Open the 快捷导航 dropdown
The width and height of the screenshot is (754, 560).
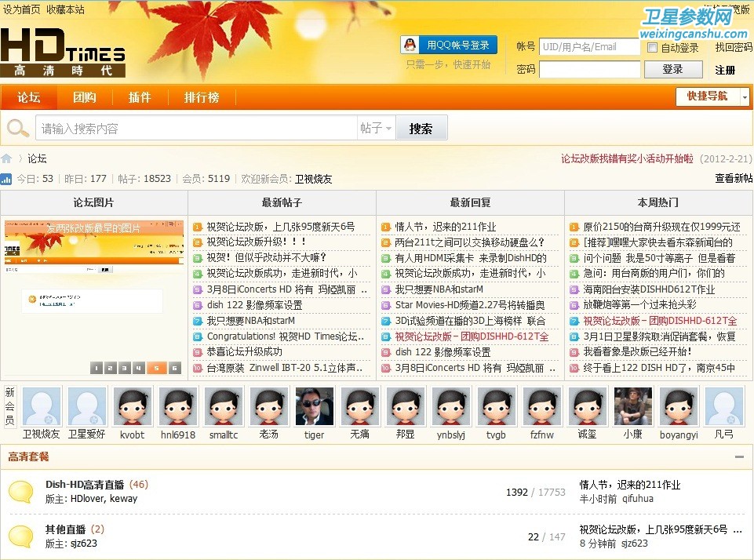[712, 96]
